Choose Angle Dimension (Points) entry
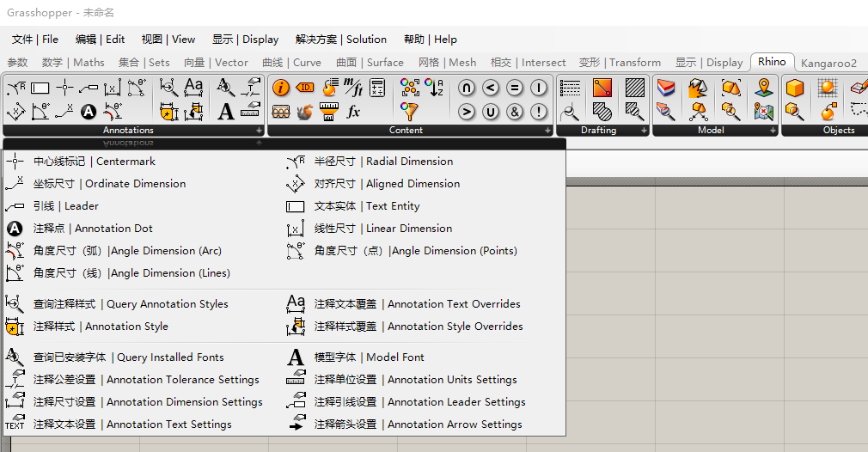This screenshot has height=452, width=868. 402,251
